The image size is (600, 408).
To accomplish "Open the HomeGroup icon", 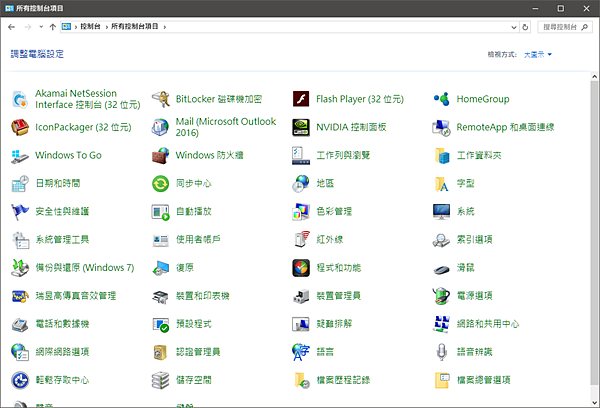I will (441, 99).
